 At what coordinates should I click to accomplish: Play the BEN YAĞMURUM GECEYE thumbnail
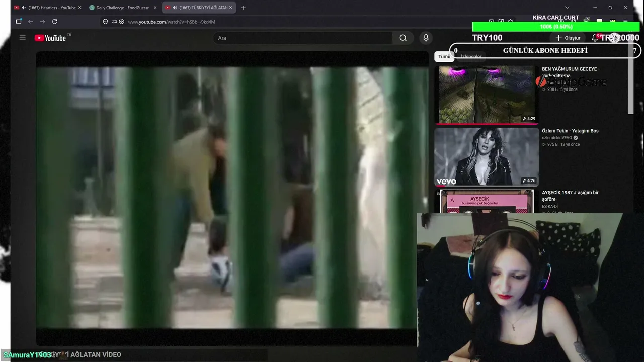tap(487, 95)
